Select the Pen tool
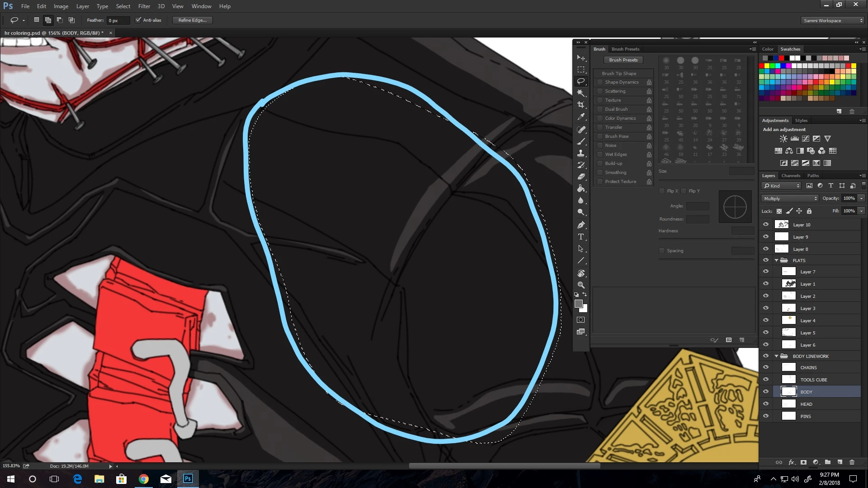868x488 pixels. (x=581, y=225)
